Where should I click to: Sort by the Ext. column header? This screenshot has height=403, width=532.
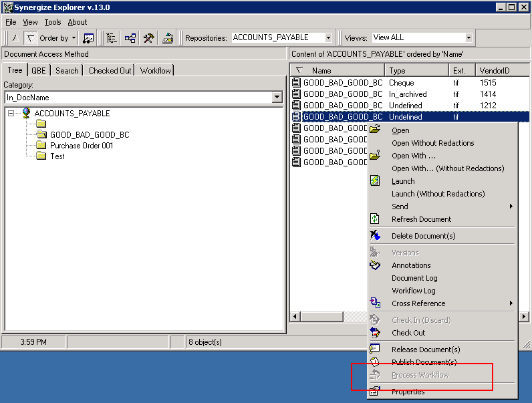tap(462, 71)
